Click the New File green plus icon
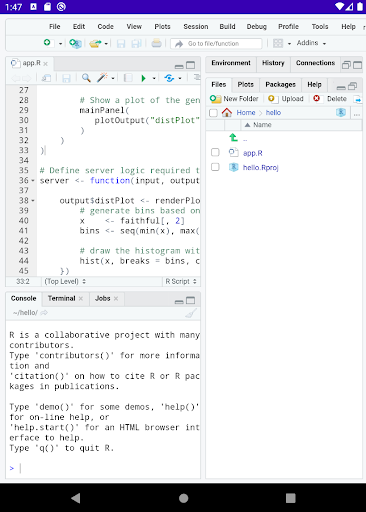 (x=47, y=43)
